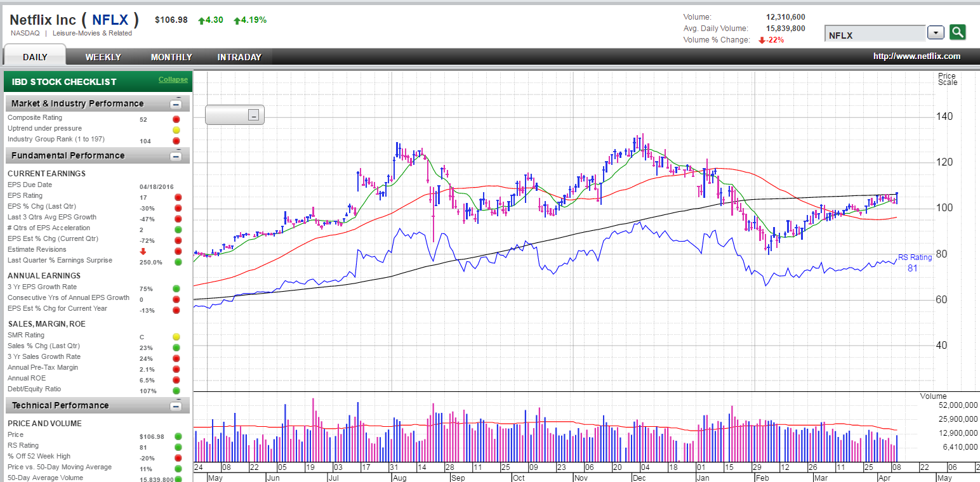Image resolution: width=980 pixels, height=482 pixels.
Task: Click the RS Rating 81 chart label
Action: pos(915,263)
